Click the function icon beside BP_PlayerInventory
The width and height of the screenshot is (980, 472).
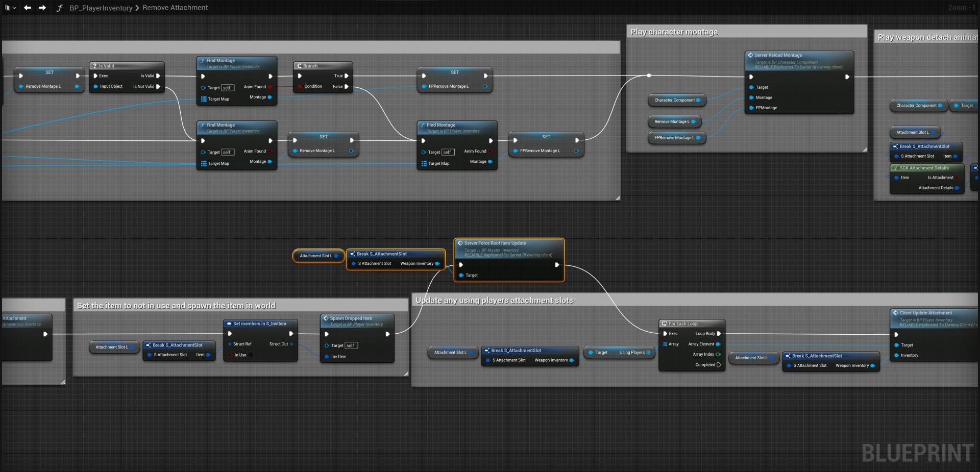(x=59, y=8)
